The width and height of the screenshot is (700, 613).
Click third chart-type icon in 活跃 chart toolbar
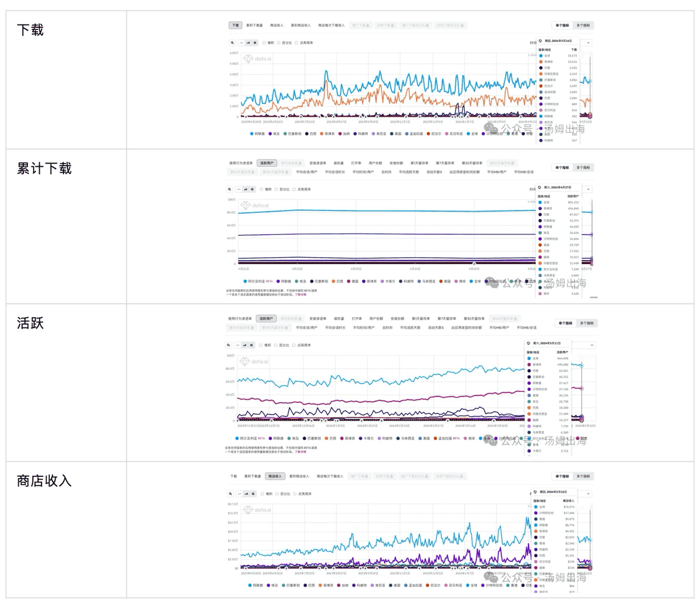coord(251,345)
